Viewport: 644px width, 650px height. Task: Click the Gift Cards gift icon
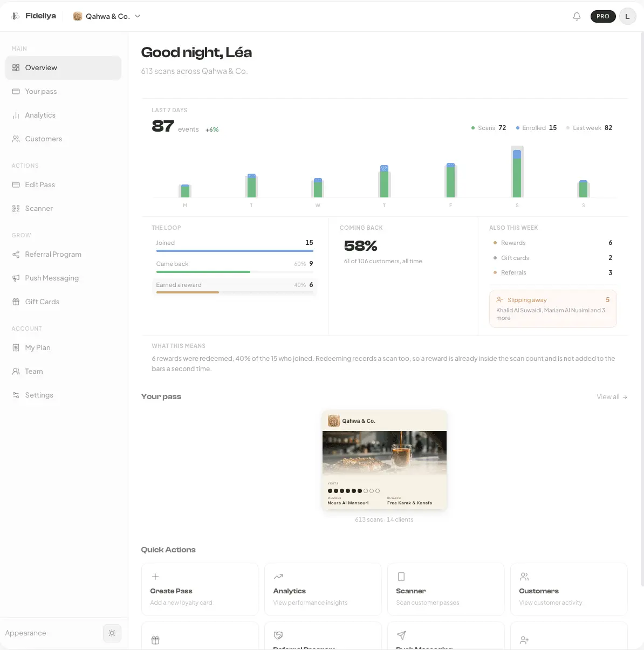(x=16, y=302)
